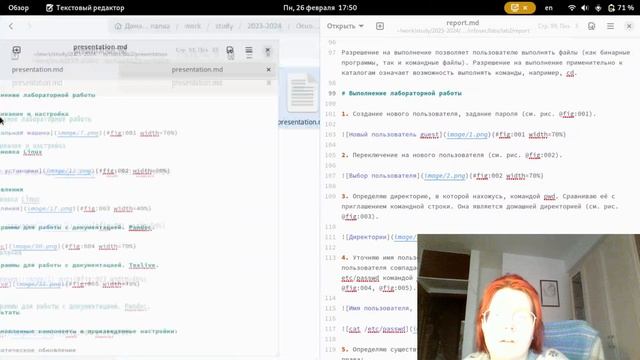Create new tab in report.md window
Viewport: 640px width, 360px height.
(380, 26)
